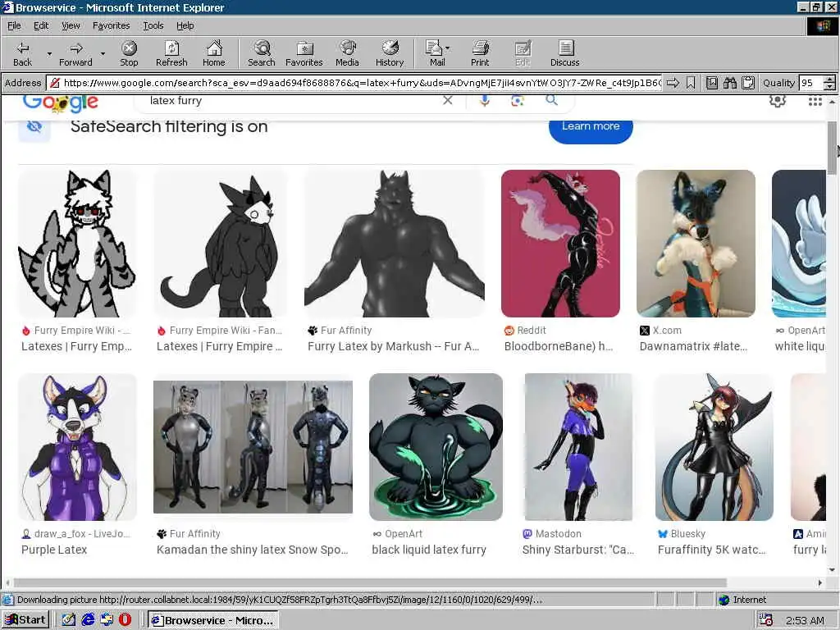Decrease Quality value with down stepper
This screenshot has width=840, height=630.
829,86
